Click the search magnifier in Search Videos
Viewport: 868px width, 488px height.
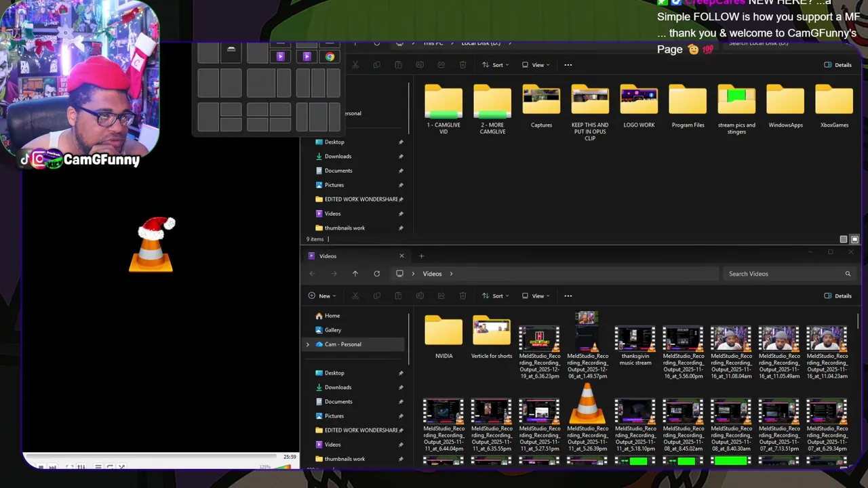pos(848,274)
